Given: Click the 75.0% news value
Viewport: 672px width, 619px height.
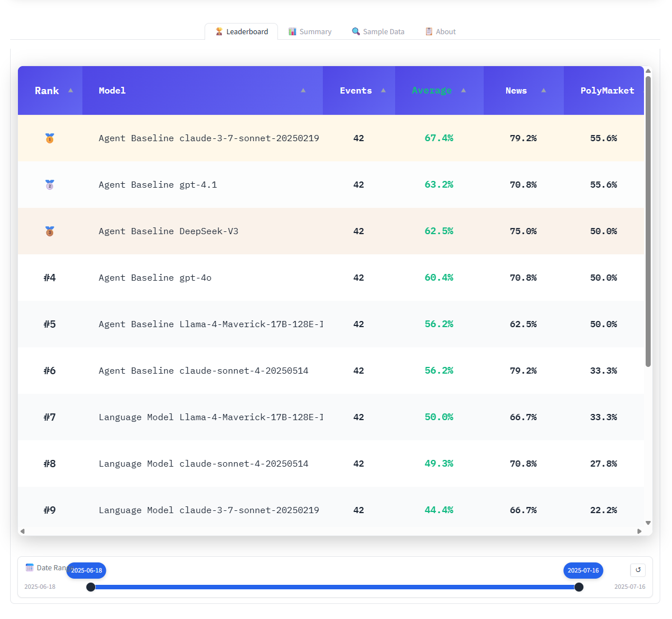Looking at the screenshot, I should 523,231.
